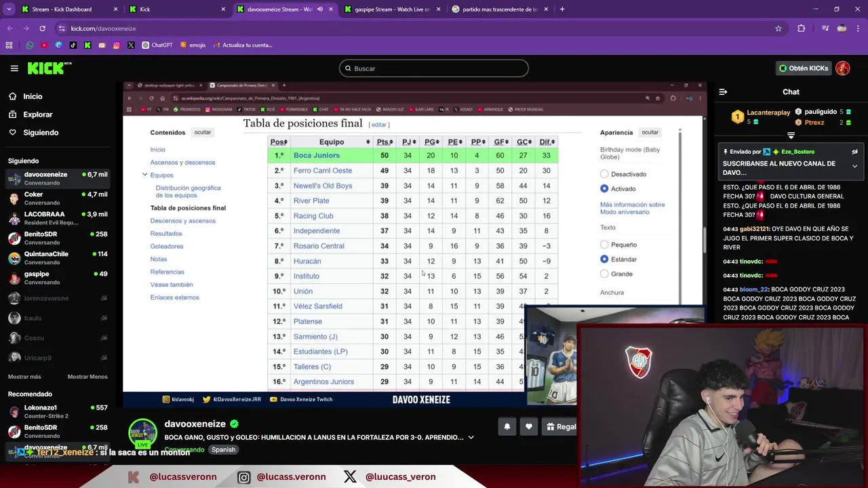Click Mostrar más under the following list
The image size is (868, 488).
tap(24, 377)
